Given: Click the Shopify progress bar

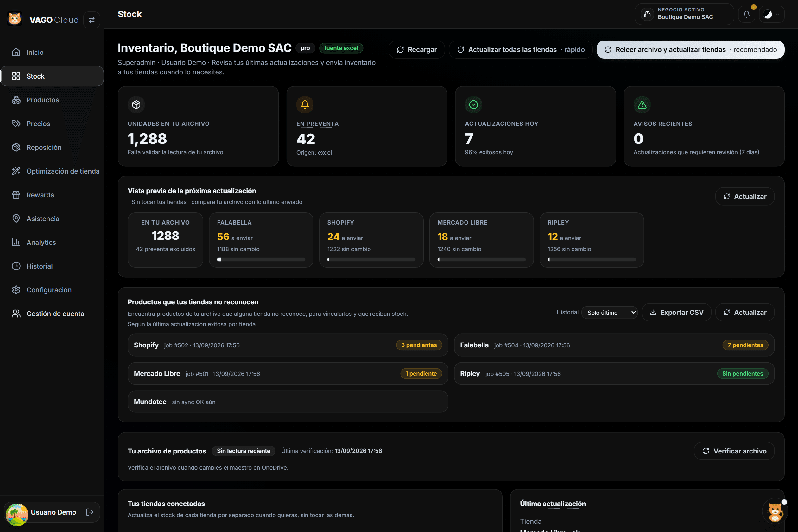Looking at the screenshot, I should click(371, 260).
